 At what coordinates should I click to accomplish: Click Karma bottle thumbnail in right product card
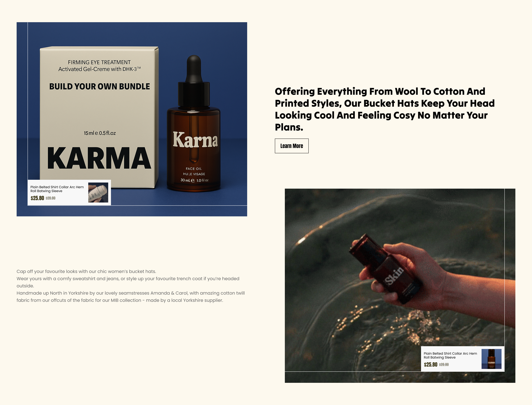[491, 359]
